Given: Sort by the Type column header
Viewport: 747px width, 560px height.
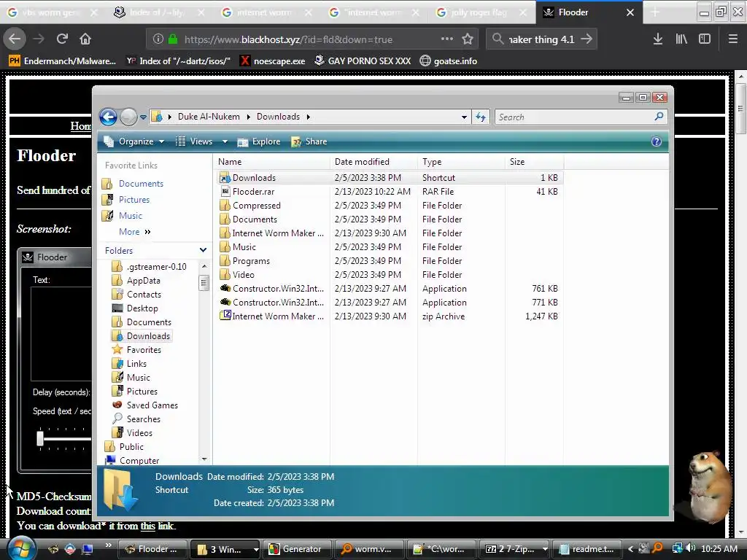Looking at the screenshot, I should click(461, 162).
